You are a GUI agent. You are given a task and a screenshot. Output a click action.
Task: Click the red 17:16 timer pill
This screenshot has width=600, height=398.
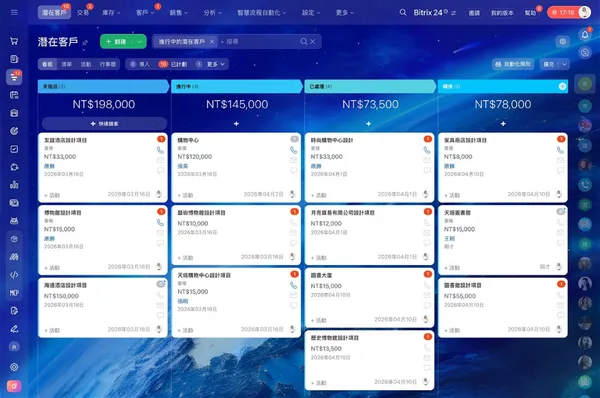(x=563, y=13)
